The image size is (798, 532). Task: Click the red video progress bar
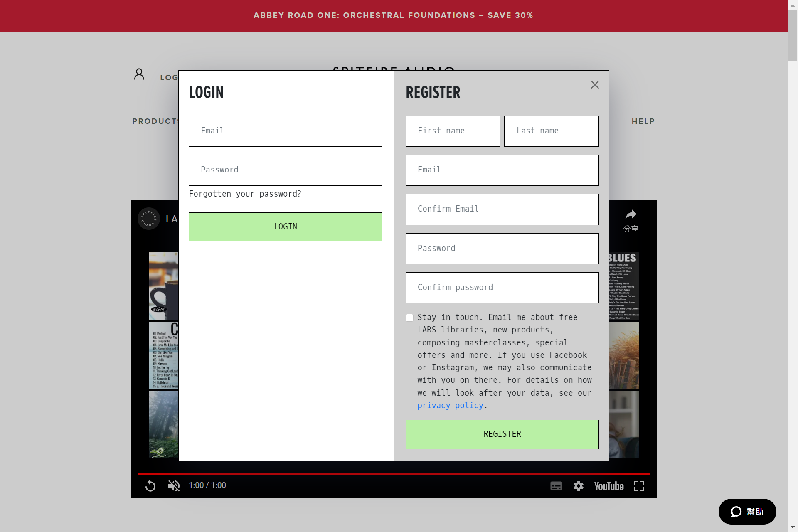[393, 474]
